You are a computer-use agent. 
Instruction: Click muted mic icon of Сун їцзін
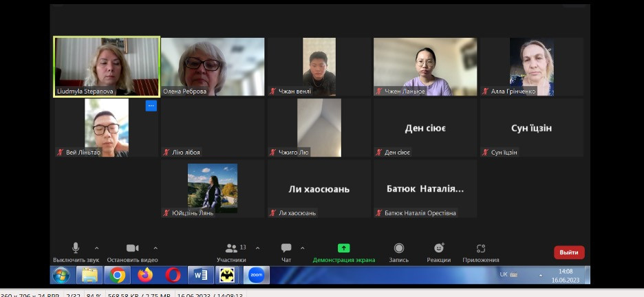485,152
